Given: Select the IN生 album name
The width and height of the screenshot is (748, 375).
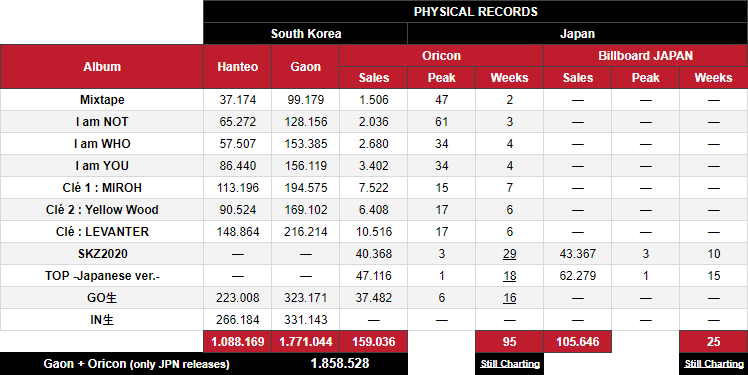Looking at the screenshot, I should pyautogui.click(x=102, y=320).
